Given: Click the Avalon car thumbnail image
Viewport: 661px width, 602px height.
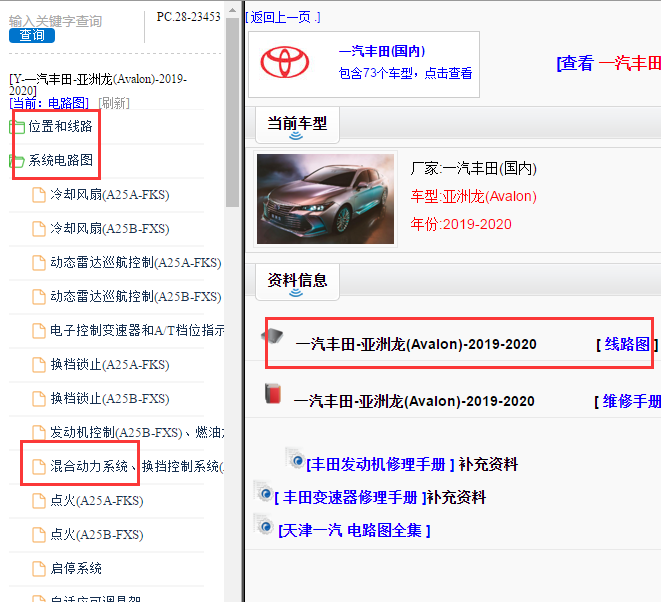Looking at the screenshot, I should 325,199.
